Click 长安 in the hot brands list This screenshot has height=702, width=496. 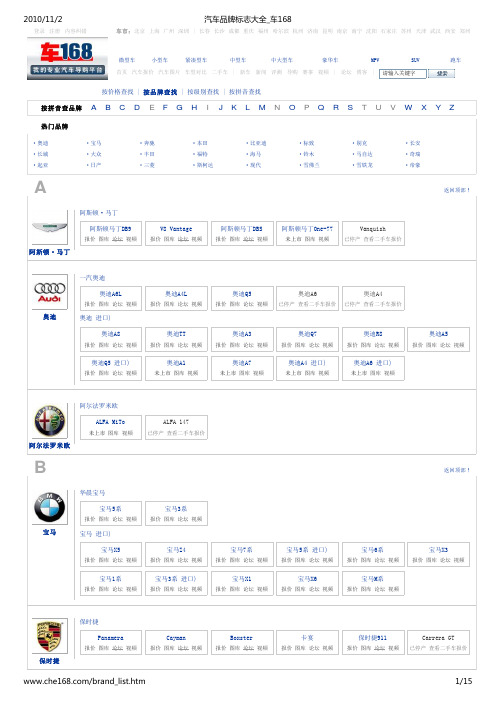[x=415, y=143]
